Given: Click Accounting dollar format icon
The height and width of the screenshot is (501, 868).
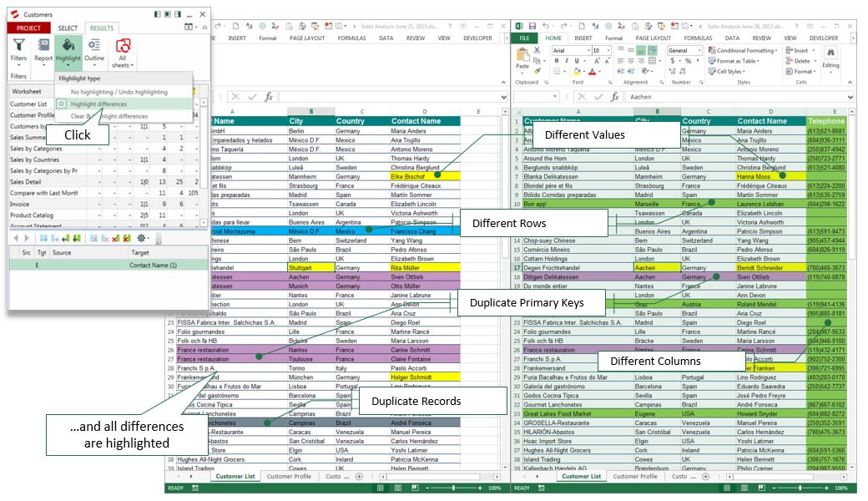Looking at the screenshot, I should pos(673,61).
